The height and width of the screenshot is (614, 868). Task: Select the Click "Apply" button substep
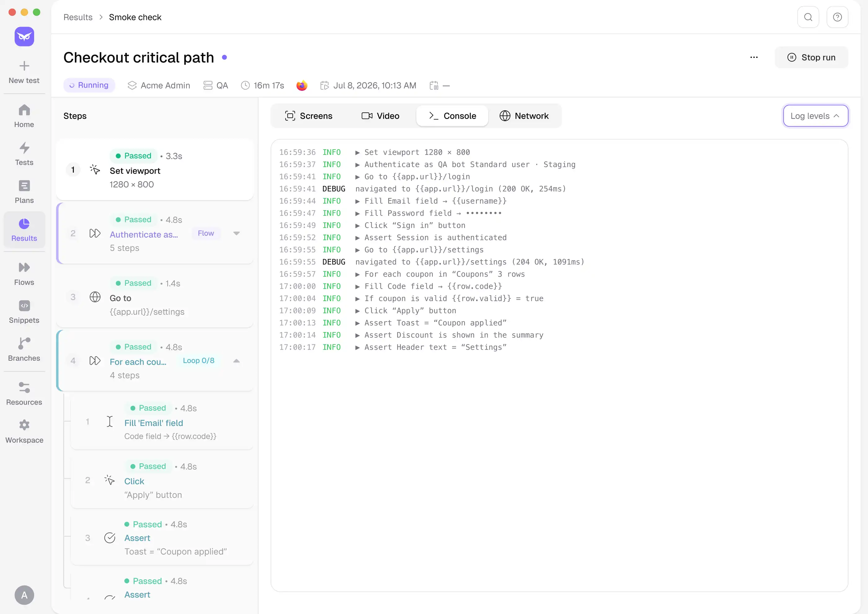pyautogui.click(x=162, y=480)
